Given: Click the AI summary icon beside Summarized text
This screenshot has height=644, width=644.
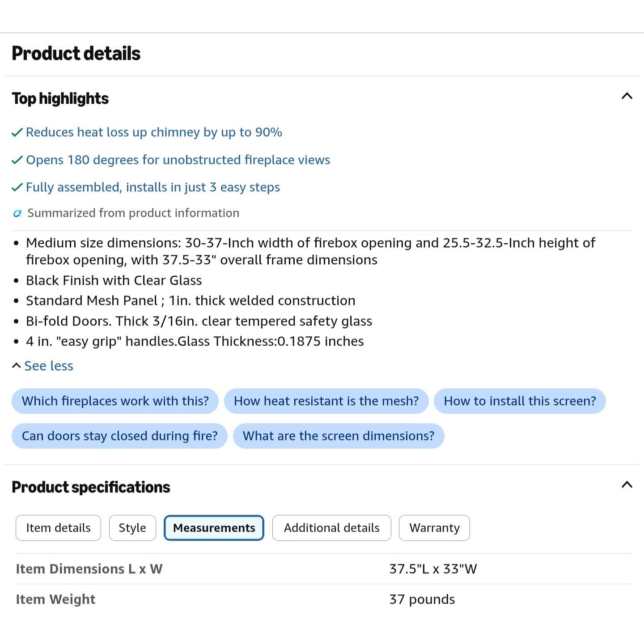Looking at the screenshot, I should tap(17, 213).
